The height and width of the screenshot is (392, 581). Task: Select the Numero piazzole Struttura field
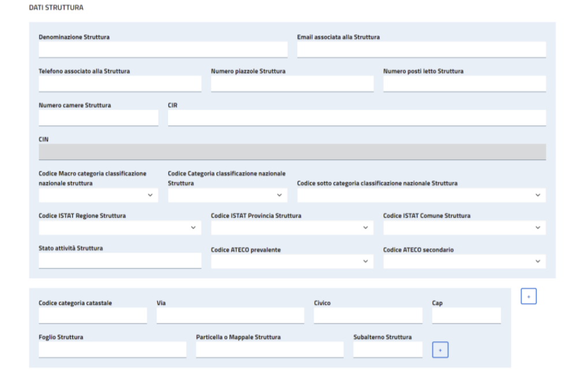point(292,84)
